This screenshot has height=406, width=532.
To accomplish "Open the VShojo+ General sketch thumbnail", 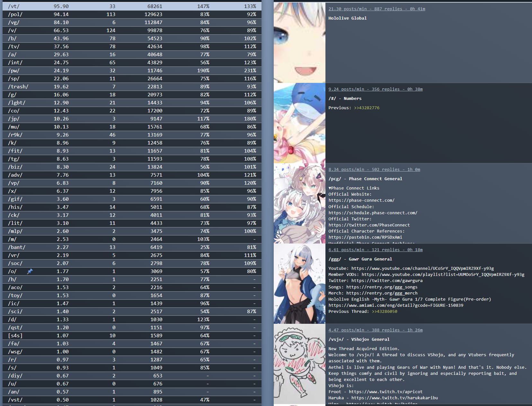I will [299, 364].
